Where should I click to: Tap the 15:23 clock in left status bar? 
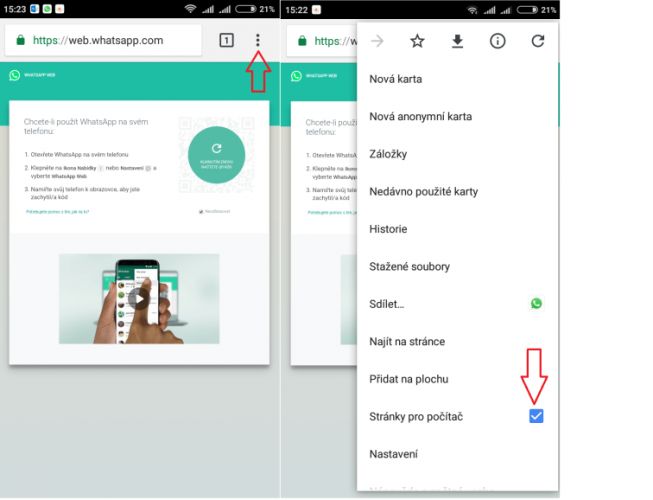click(15, 9)
